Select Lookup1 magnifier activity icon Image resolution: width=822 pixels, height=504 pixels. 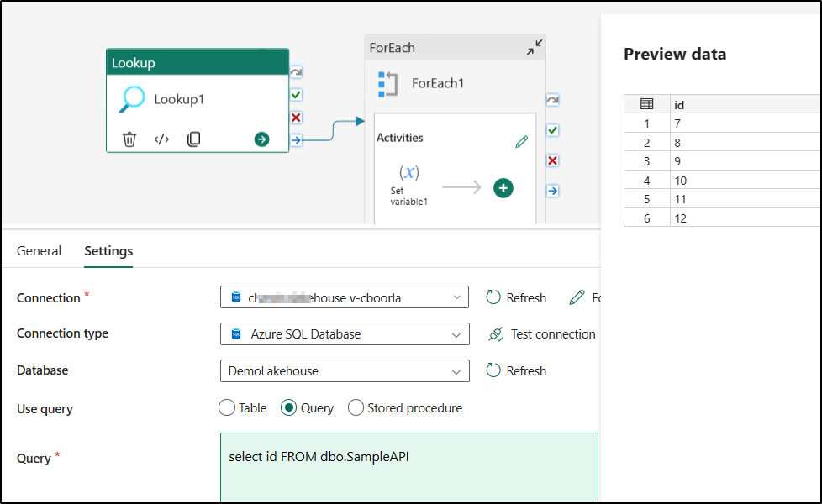(131, 99)
